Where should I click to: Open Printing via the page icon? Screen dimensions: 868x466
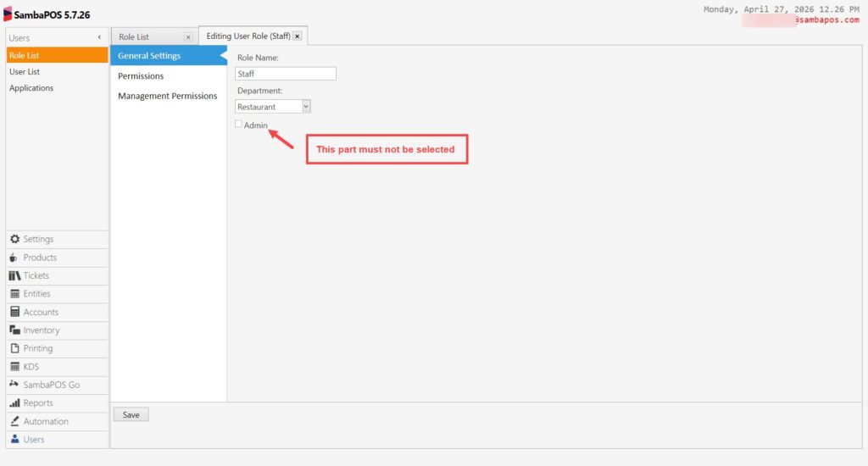[x=14, y=349]
